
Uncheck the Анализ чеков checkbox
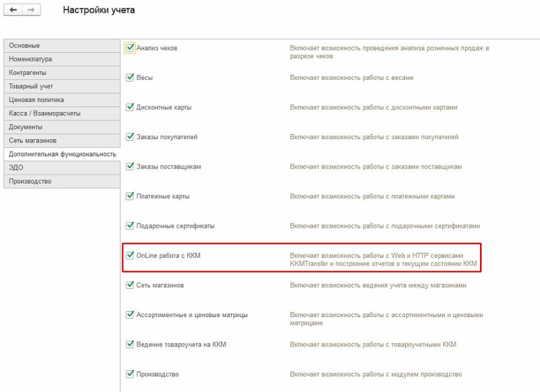[130, 47]
